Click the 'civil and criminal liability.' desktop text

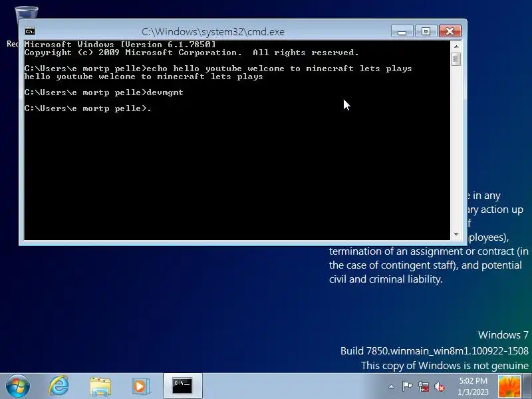(x=386, y=279)
